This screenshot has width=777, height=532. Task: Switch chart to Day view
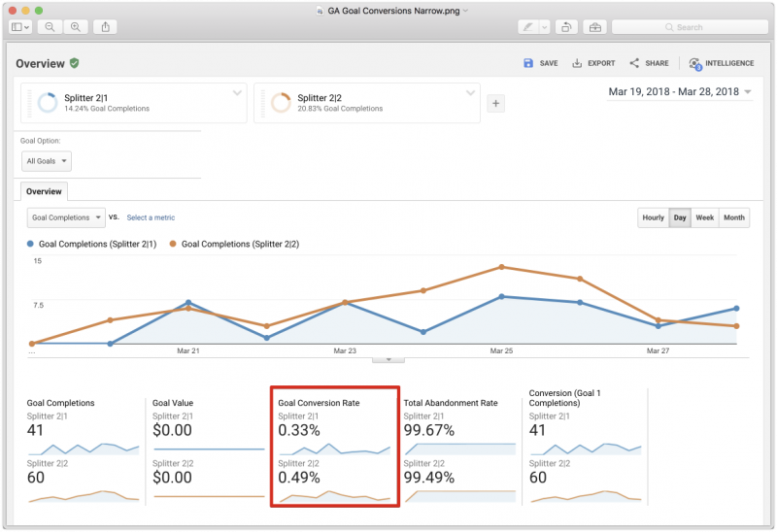(x=680, y=217)
